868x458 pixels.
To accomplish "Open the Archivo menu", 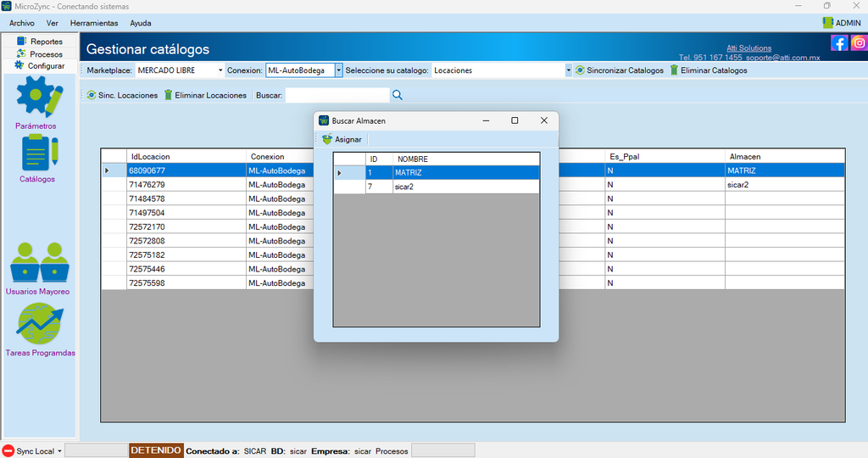I will pyautogui.click(x=21, y=23).
